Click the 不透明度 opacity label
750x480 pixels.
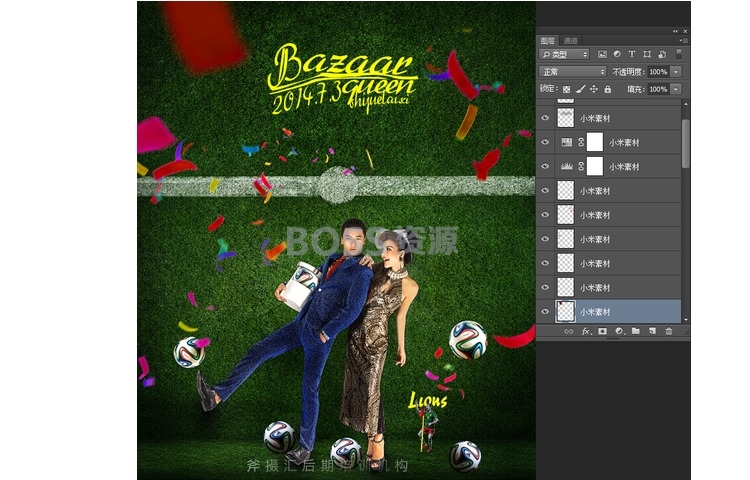[628, 72]
